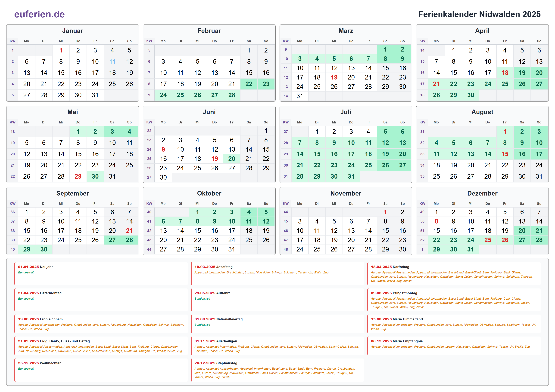Click red June 9 Pfingstmontag date
This screenshot has width=555, height=392.
pyautogui.click(x=163, y=149)
